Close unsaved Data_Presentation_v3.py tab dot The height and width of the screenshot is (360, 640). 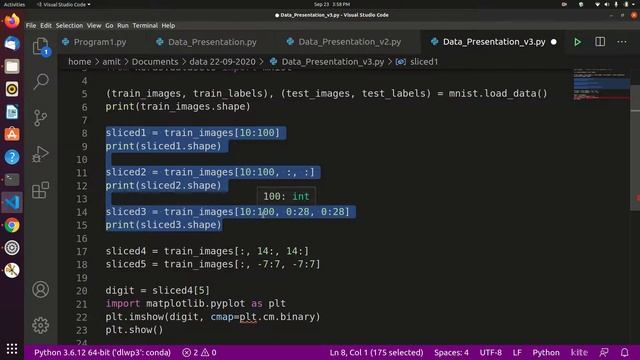[x=554, y=42]
